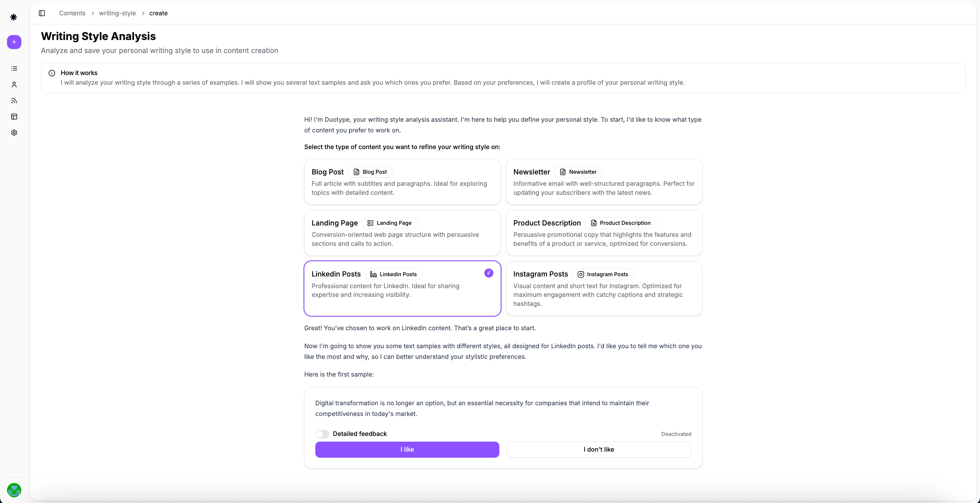The image size is (980, 503).
Task: Enable the Detailed feedback toggle
Action: [322, 434]
